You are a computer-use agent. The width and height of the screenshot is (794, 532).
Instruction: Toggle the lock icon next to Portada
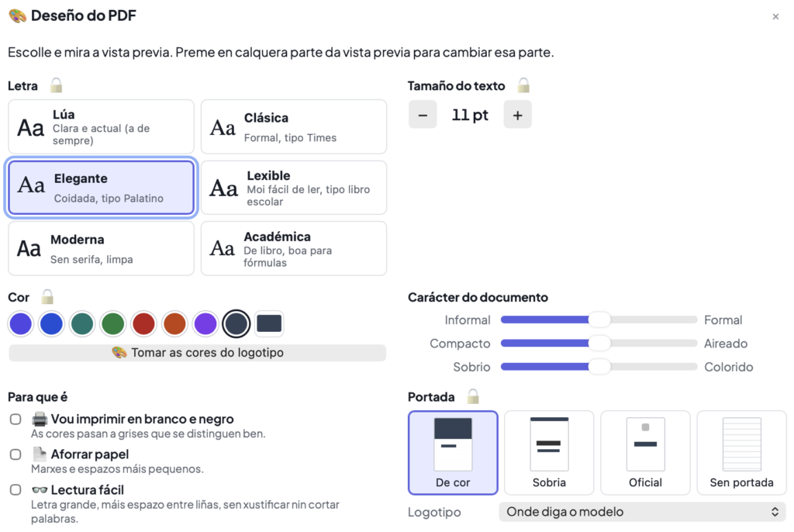point(473,396)
